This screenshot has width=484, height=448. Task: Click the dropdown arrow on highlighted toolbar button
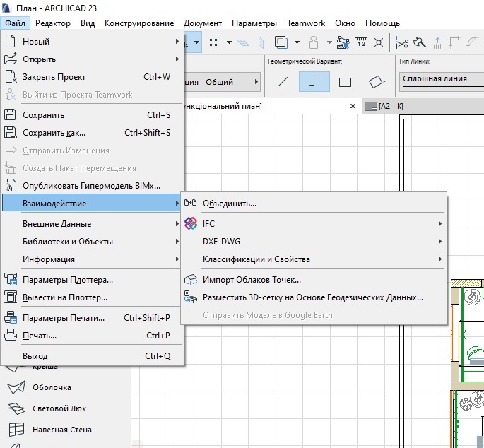click(x=196, y=42)
